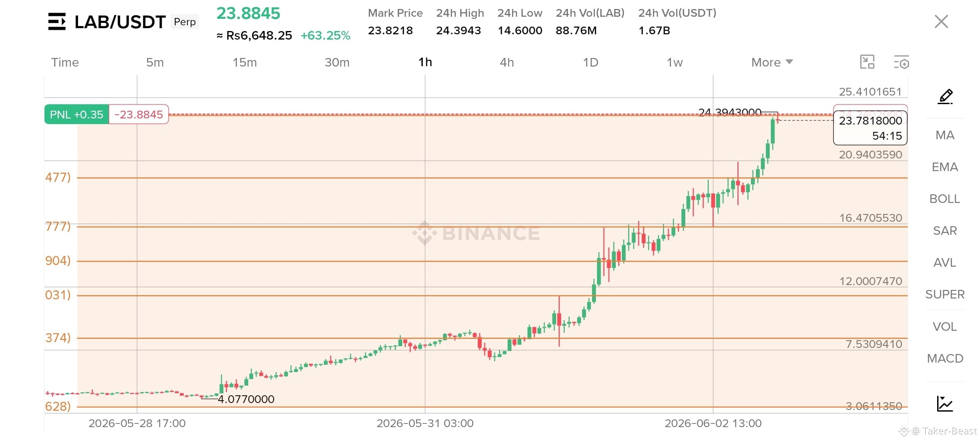Image resolution: width=980 pixels, height=441 pixels.
Task: Select the 1w interval
Action: tap(675, 62)
